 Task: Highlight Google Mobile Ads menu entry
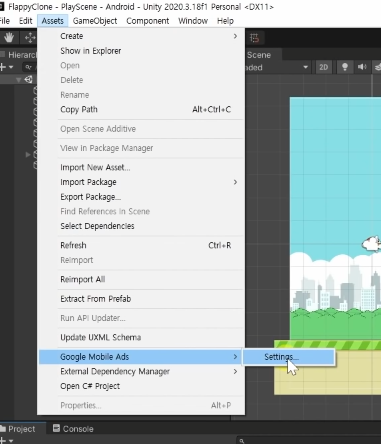point(141,357)
